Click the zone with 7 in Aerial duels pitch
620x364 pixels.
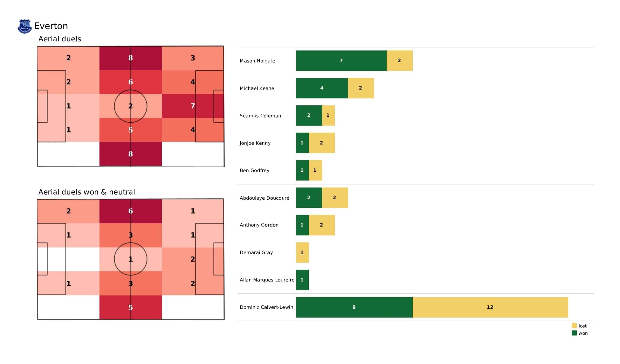(193, 106)
